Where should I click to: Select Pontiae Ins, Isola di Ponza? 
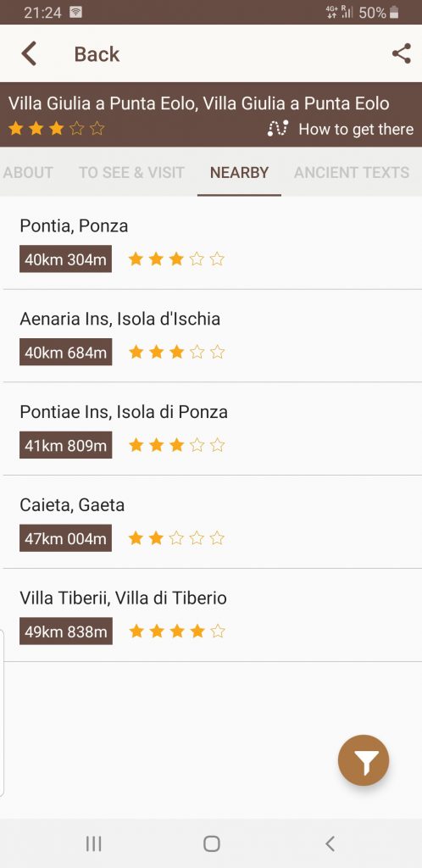(x=211, y=428)
